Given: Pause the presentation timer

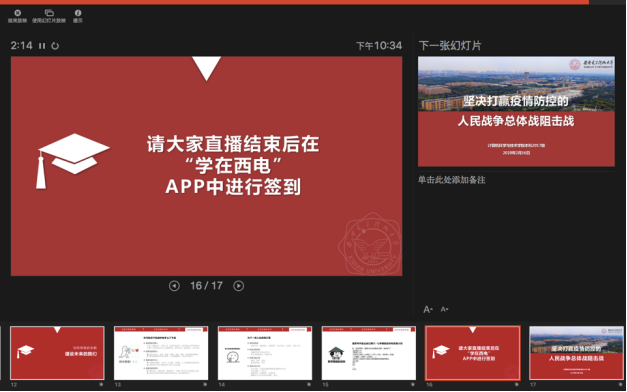Looking at the screenshot, I should tap(42, 46).
